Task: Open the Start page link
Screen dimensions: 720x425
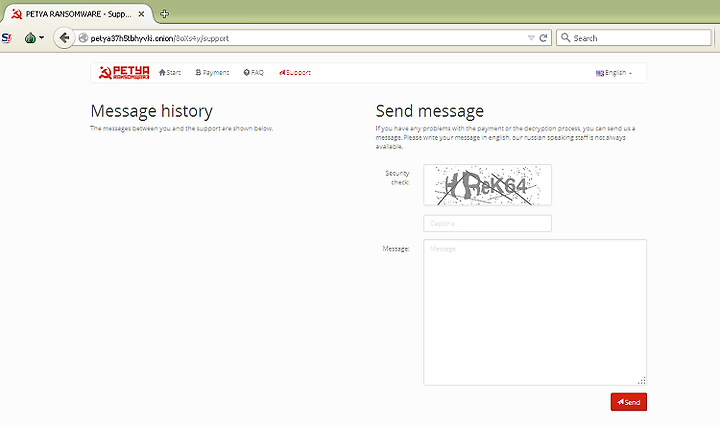Action: coord(170,73)
